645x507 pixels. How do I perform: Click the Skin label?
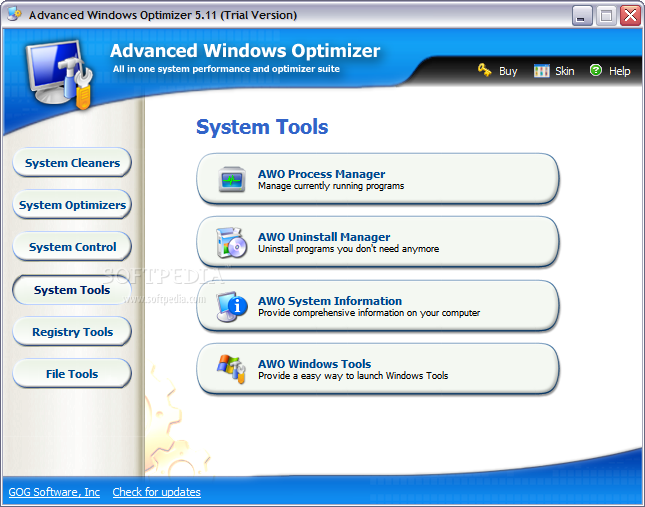(x=564, y=71)
